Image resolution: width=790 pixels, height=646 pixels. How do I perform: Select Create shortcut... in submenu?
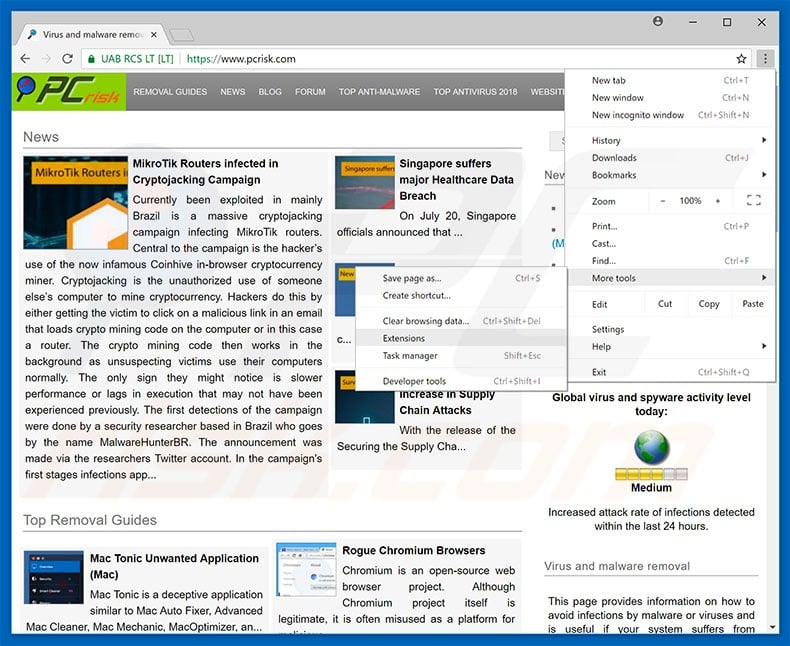point(462,295)
